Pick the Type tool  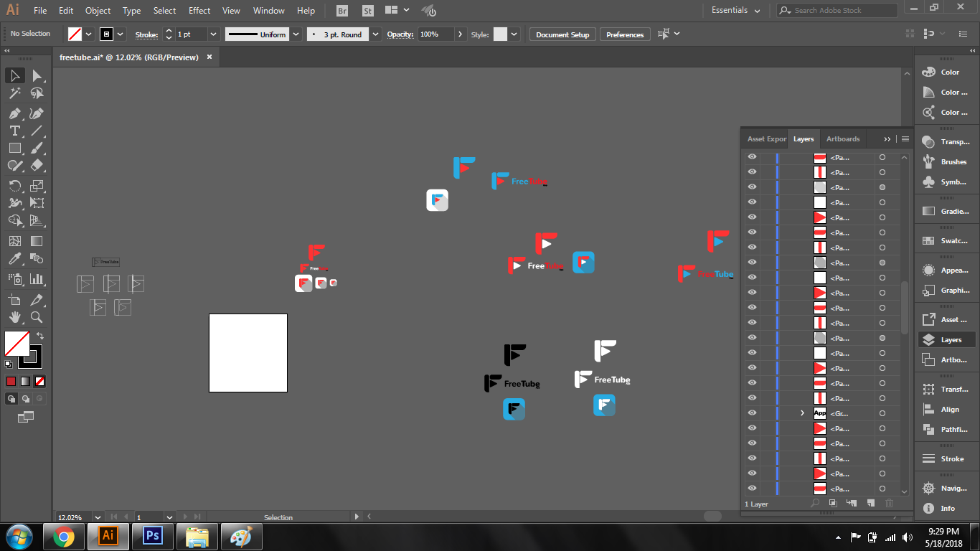pyautogui.click(x=14, y=131)
